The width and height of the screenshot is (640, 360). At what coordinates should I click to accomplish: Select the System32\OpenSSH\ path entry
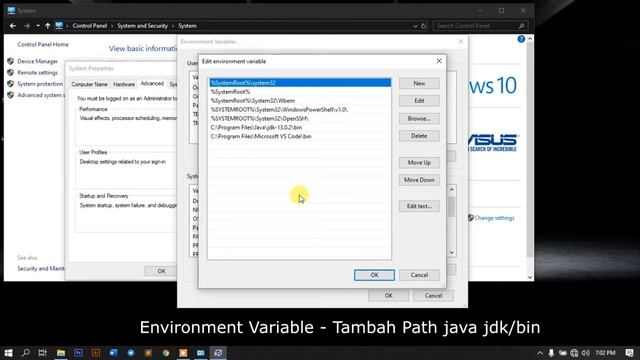[300, 118]
